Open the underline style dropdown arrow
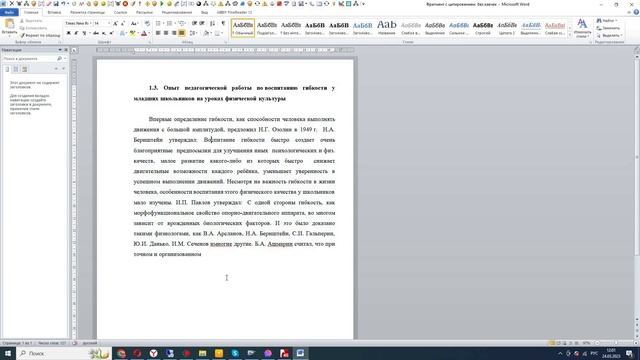This screenshot has height=360, width=640. point(89,33)
